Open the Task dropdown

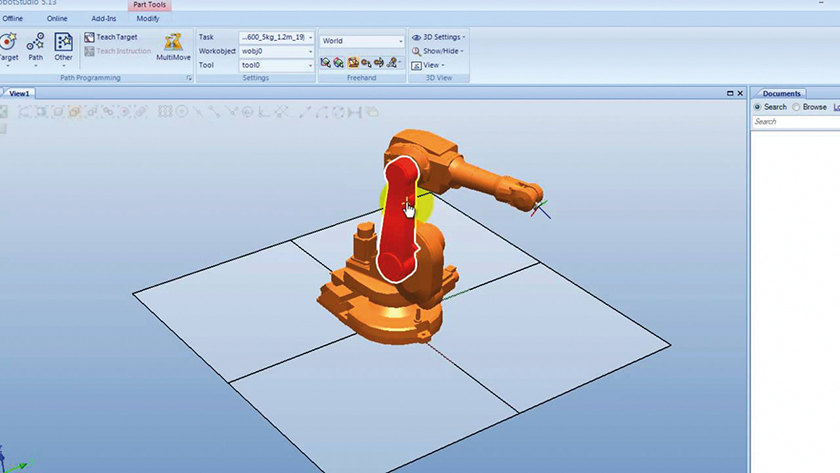310,37
